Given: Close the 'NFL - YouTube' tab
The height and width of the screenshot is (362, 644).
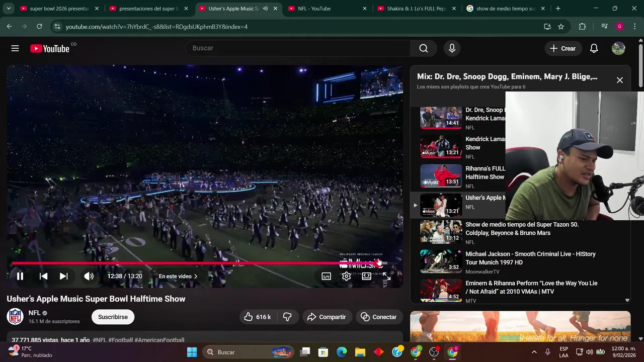Looking at the screenshot, I should click(x=365, y=9).
